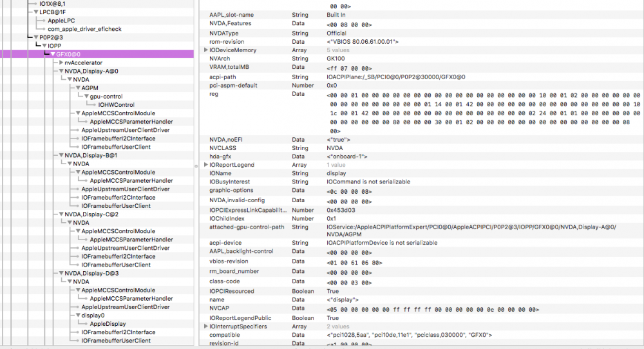Expand the nvAccelerator node
The height and width of the screenshot is (349, 644).
tap(61, 63)
